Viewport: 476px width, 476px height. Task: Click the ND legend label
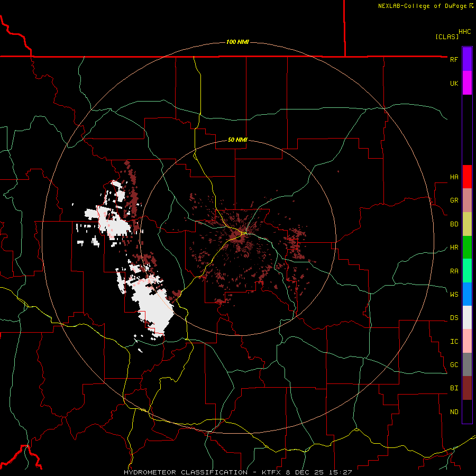pos(454,412)
